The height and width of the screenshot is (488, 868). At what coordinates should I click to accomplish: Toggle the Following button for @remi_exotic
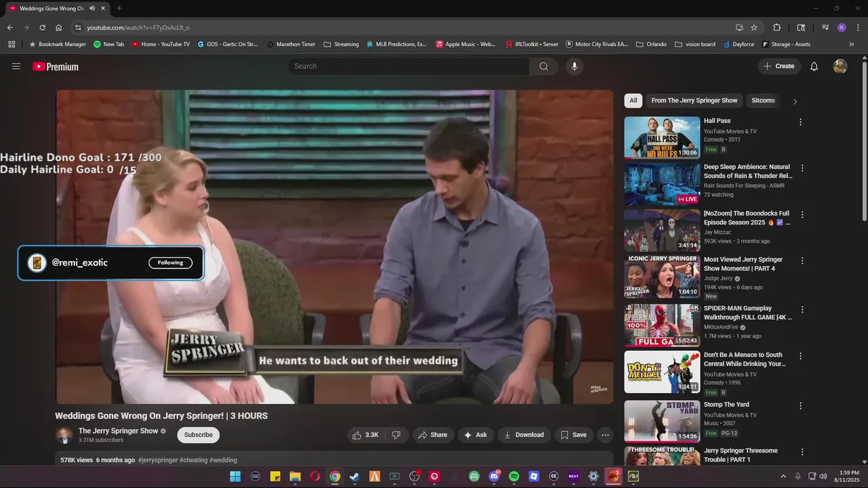[170, 263]
